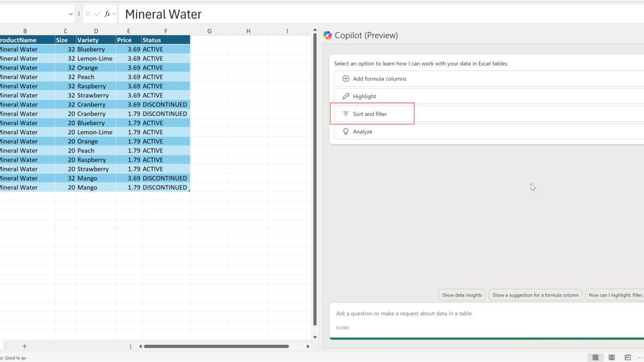This screenshot has height=362, width=644.
Task: Switch to Normal view in status bar
Action: [595, 357]
